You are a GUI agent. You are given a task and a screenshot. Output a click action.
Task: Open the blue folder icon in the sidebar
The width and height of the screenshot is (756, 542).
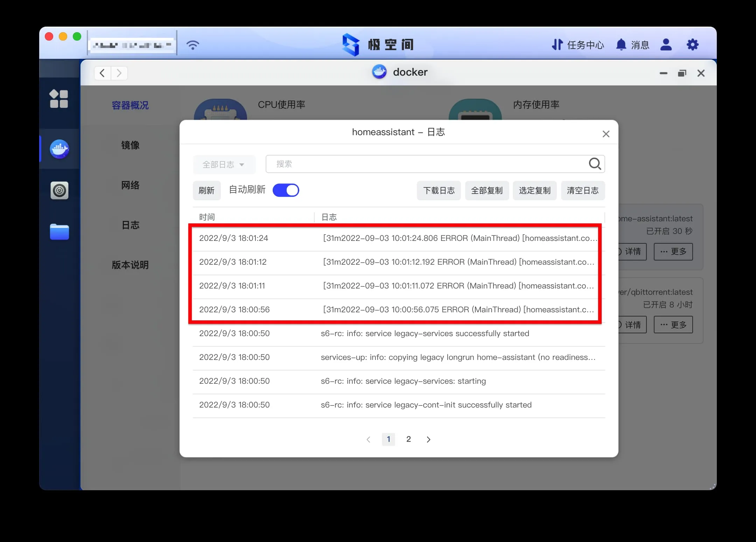(59, 232)
